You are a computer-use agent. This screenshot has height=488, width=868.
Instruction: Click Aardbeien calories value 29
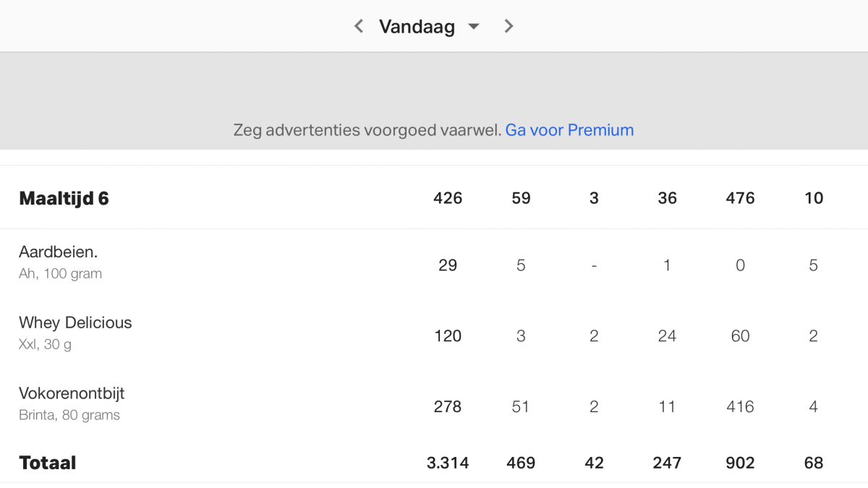pyautogui.click(x=448, y=265)
